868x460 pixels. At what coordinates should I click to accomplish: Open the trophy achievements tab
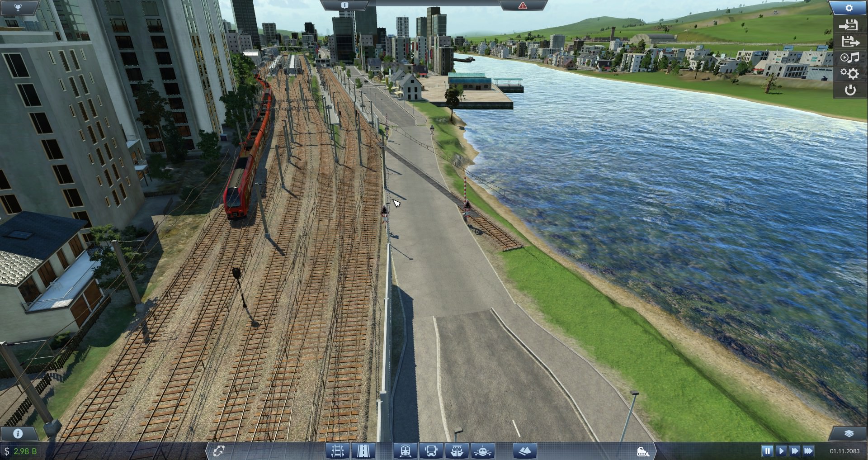pos(18,7)
